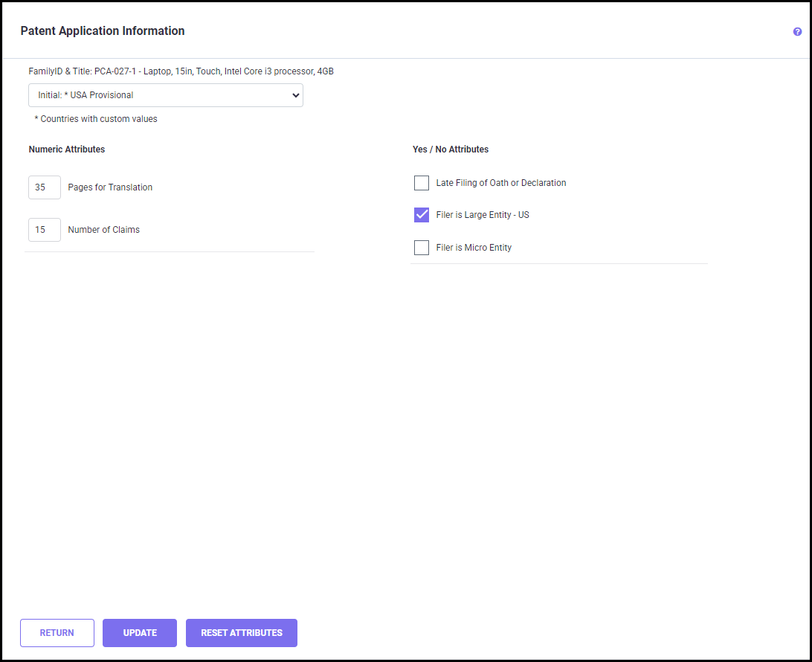
Task: Click the Numeric Attributes section heading
Action: tap(67, 150)
